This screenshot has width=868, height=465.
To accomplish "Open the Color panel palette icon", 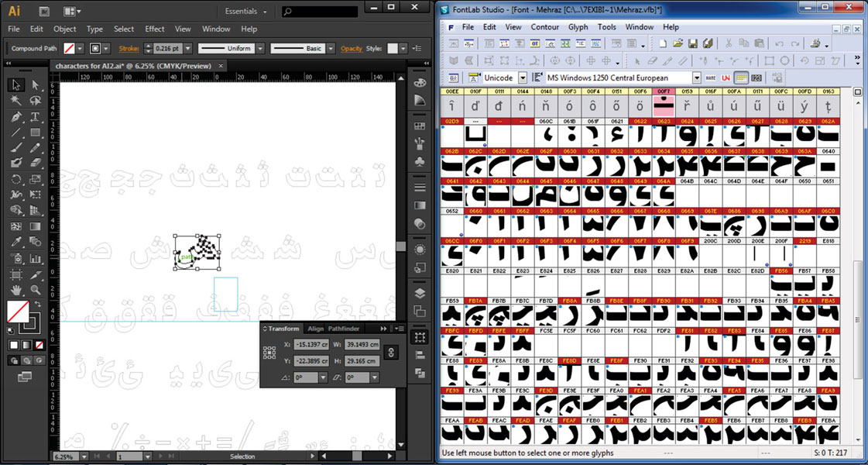I will point(420,83).
